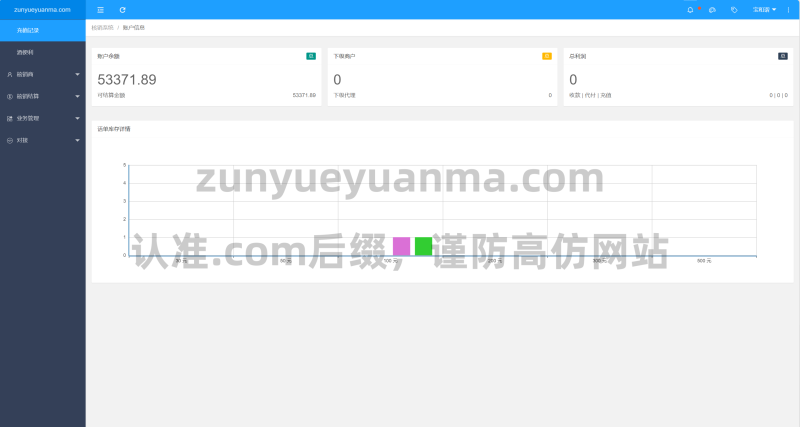The image size is (800, 427).
Task: Click the dark badge on the rightmost card
Action: click(783, 56)
